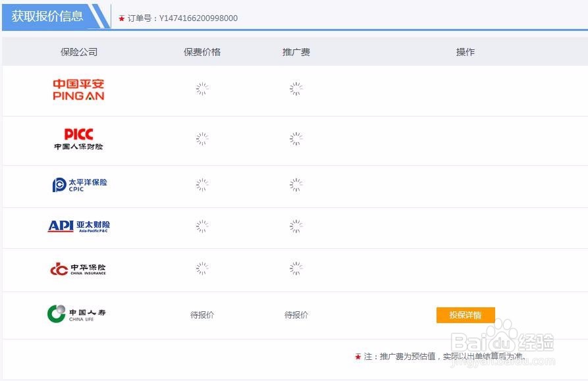Click the CPIC 太平洋保险 logo
Viewport: 588px width, 381px height.
pyautogui.click(x=80, y=185)
